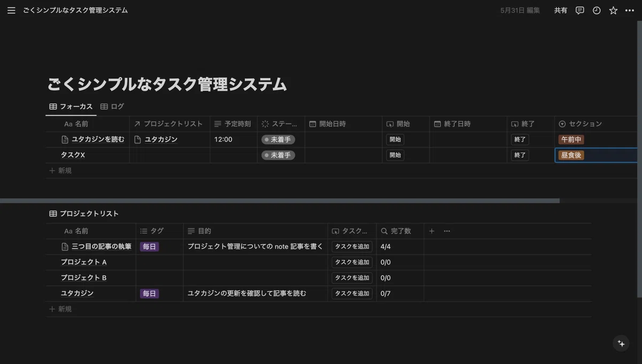Screen dimensions: 642x364
Task: Click 名前 column header in project list
Action: [91, 231]
